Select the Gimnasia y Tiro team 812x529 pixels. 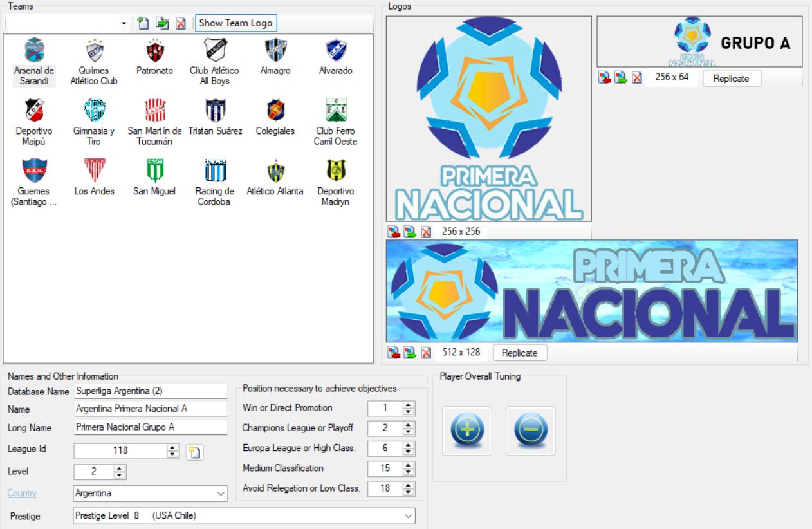click(x=94, y=122)
